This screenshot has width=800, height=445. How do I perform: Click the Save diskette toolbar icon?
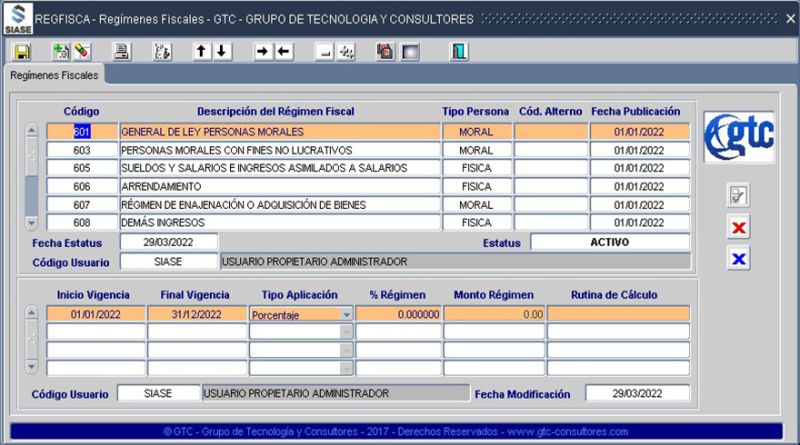point(22,51)
